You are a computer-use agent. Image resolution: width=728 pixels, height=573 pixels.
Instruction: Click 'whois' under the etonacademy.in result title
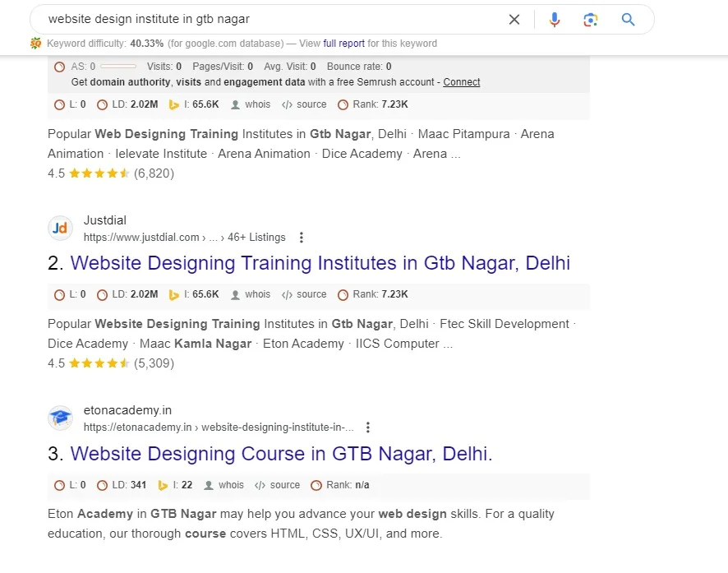224,485
